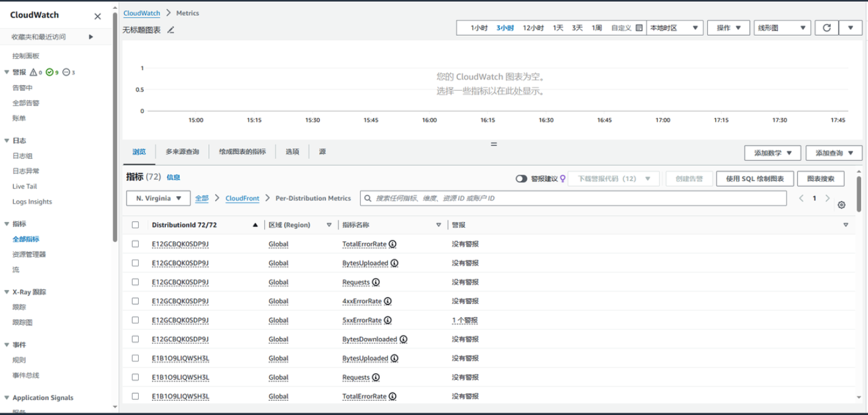Click info icon beside E1B1O9LIQWSH3L BytesUploaded
Screen dimensions: 868x415
tap(394, 358)
